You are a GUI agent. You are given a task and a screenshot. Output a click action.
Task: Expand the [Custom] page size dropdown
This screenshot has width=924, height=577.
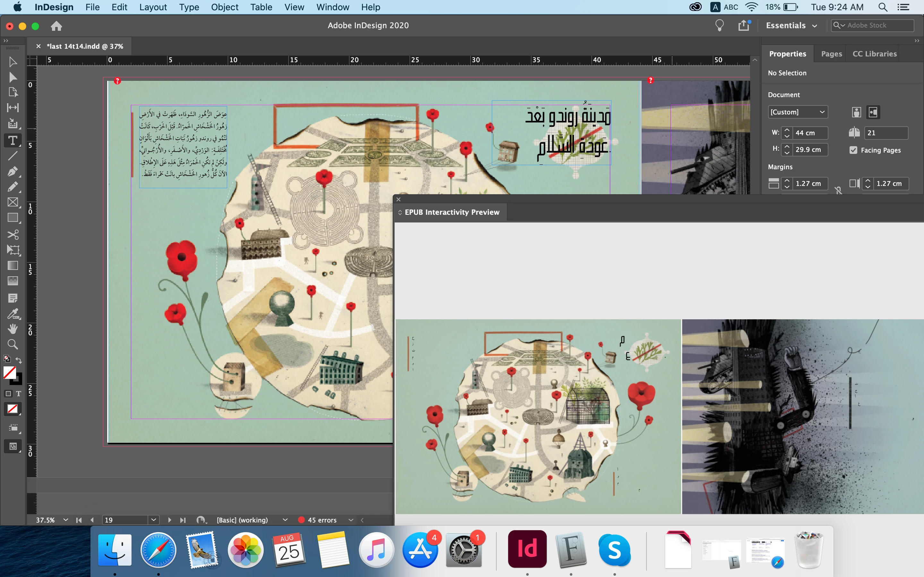point(797,112)
